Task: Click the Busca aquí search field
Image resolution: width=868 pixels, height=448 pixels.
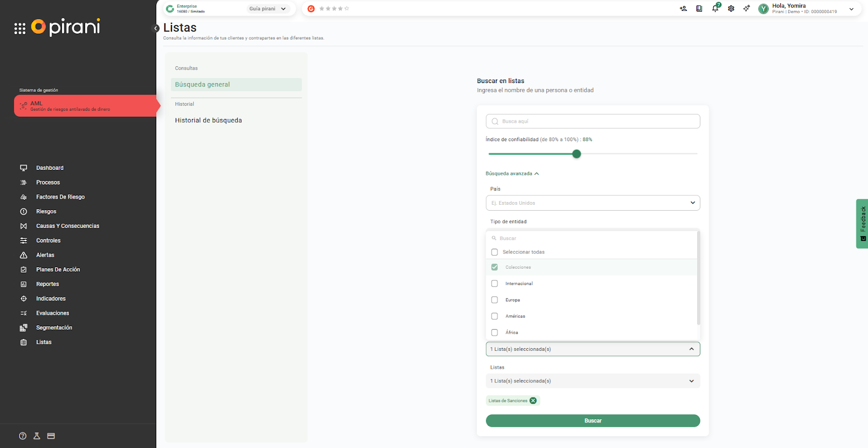Action: 592,121
